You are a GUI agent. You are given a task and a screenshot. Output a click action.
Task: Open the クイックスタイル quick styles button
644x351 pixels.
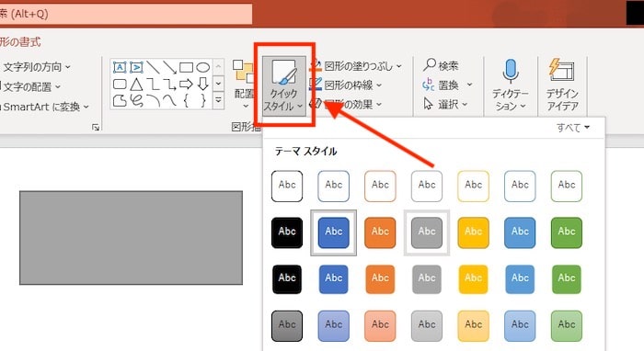tap(283, 86)
